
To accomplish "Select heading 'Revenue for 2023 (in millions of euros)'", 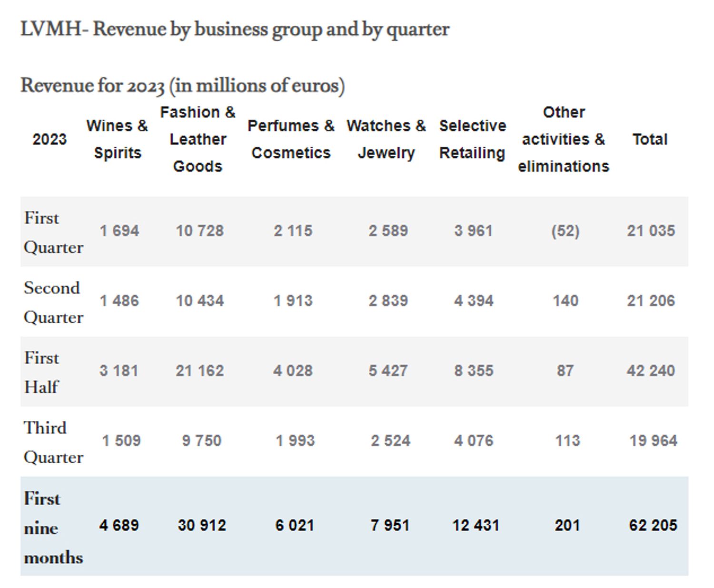I will 183,86.
